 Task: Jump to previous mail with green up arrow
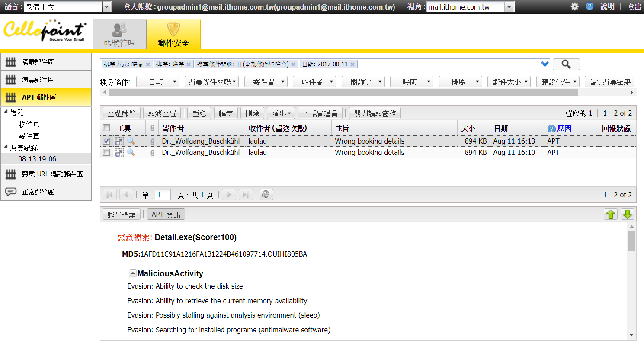tap(610, 214)
